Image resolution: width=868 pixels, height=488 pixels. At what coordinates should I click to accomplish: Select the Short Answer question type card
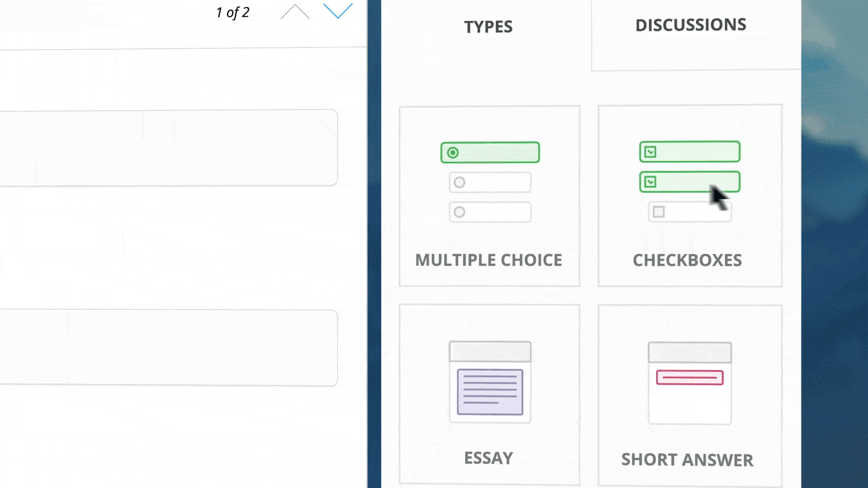coord(690,396)
